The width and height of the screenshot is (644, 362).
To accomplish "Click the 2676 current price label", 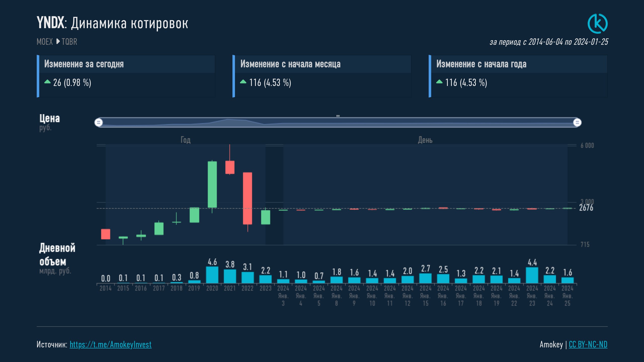I will (586, 208).
